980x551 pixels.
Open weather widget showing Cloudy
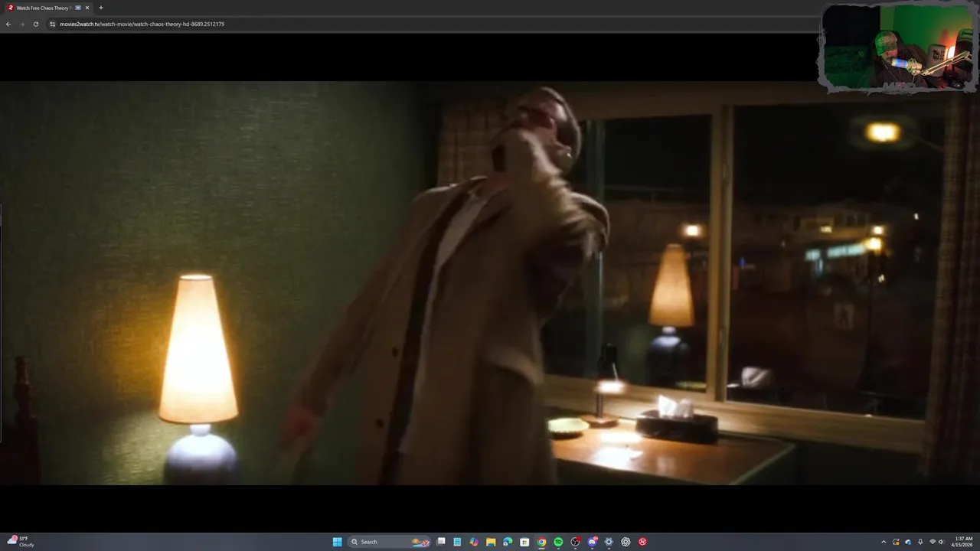pos(21,542)
